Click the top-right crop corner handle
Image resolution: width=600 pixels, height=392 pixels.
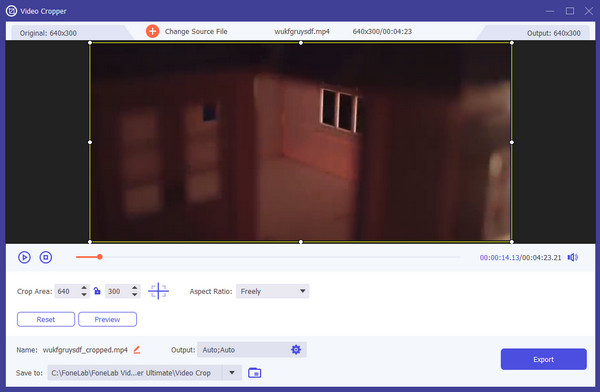point(512,43)
